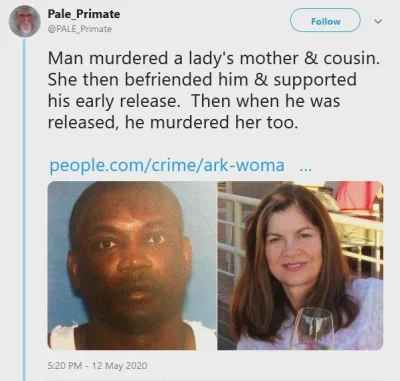Open the photo of the woman
400x381 pixels.
coord(300,265)
